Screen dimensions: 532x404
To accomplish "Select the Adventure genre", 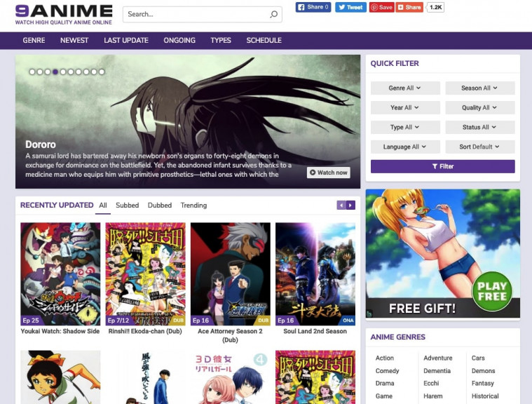I will point(438,358).
